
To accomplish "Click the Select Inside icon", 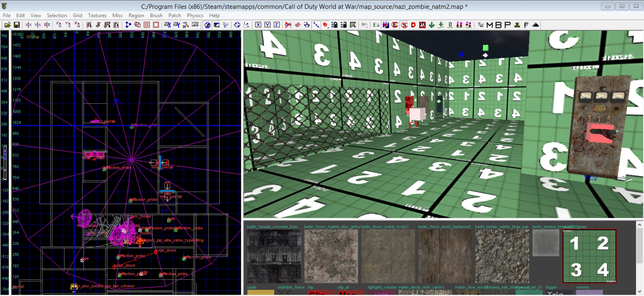I will coord(116,25).
